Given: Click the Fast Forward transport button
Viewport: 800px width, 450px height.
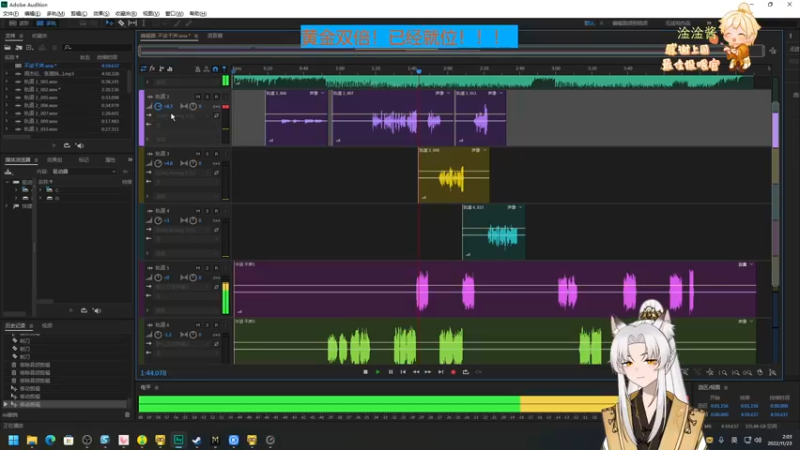Looking at the screenshot, I should point(428,372).
